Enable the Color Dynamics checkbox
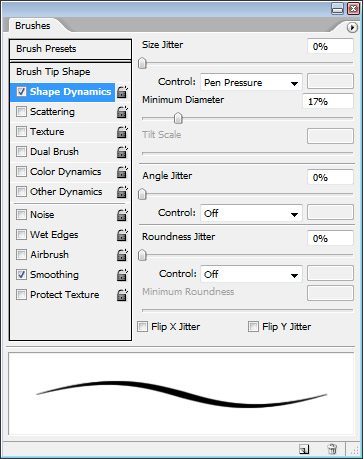 [x=21, y=171]
